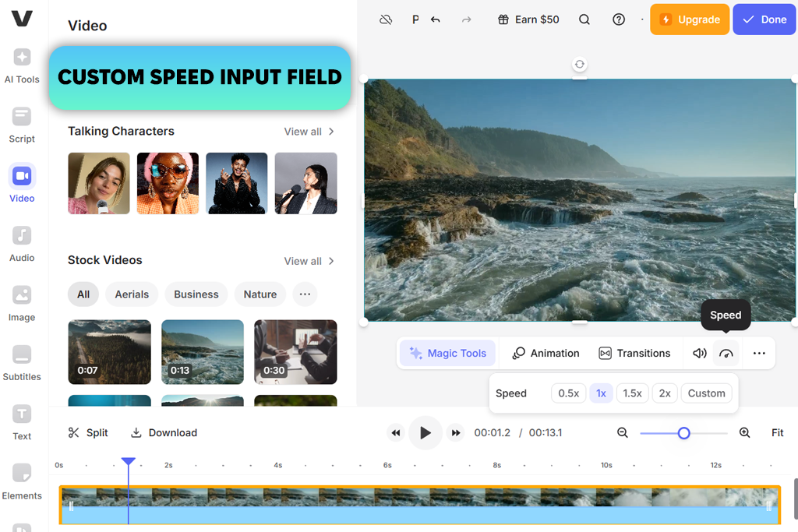Set speed to 1.5x
Screen dimensions: 798x532
(x=633, y=393)
